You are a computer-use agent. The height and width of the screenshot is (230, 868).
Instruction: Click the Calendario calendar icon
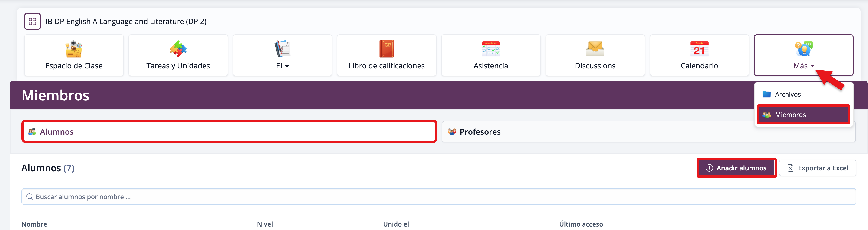[699, 49]
